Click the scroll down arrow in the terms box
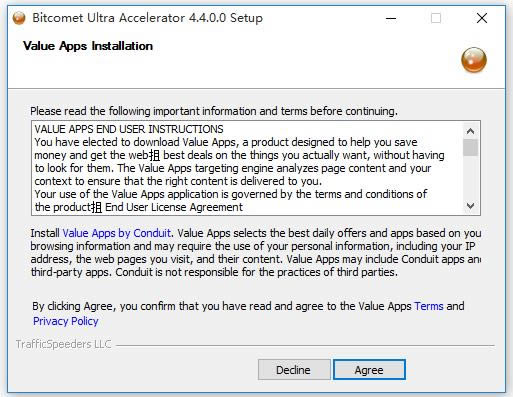The width and height of the screenshot is (513, 397). point(470,206)
